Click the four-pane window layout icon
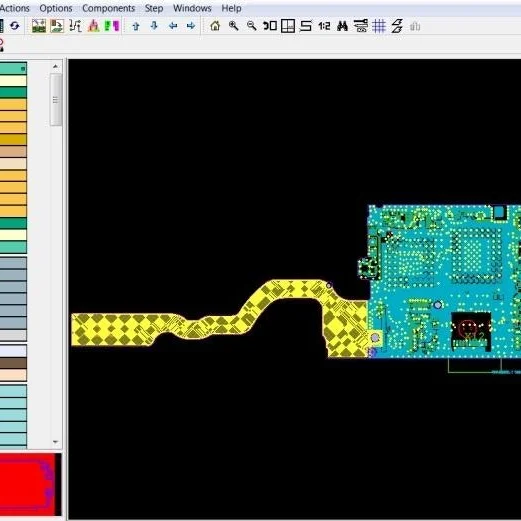The height and width of the screenshot is (521, 521). tap(288, 26)
